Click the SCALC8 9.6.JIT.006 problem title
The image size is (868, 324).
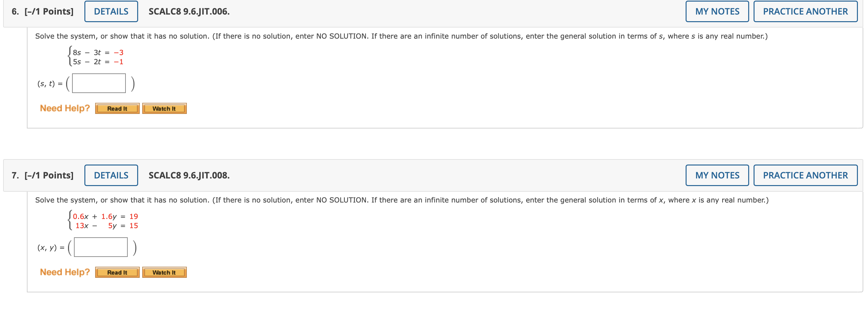[189, 11]
